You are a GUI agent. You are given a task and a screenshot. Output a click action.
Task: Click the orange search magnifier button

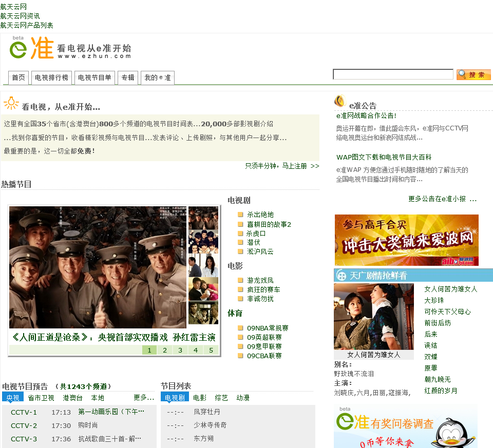(x=473, y=75)
